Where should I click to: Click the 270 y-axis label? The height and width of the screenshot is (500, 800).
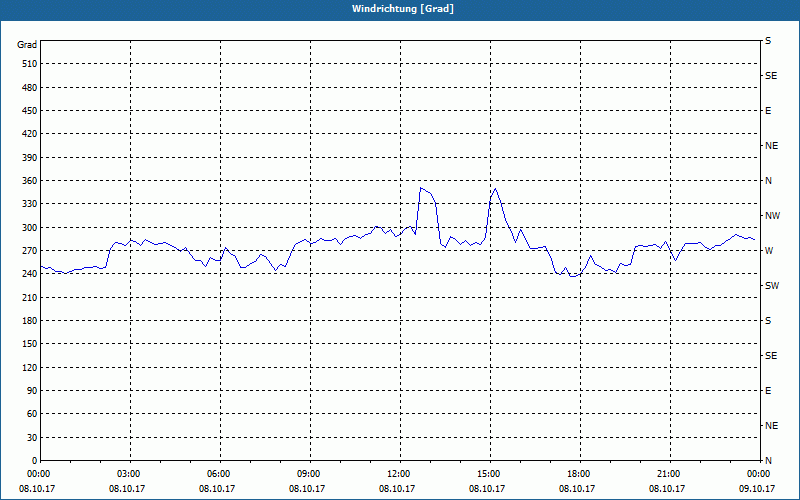[x=30, y=251]
